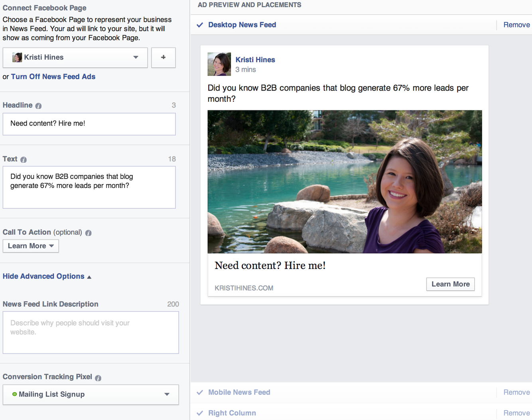532x420 pixels.
Task: Click the profile photo in the ad preview
Action: pos(219,64)
